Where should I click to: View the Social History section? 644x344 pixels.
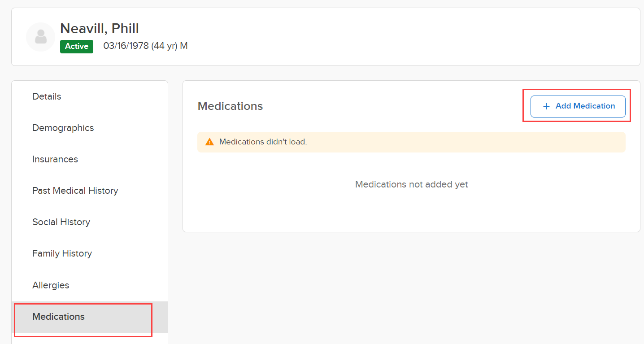[61, 222]
